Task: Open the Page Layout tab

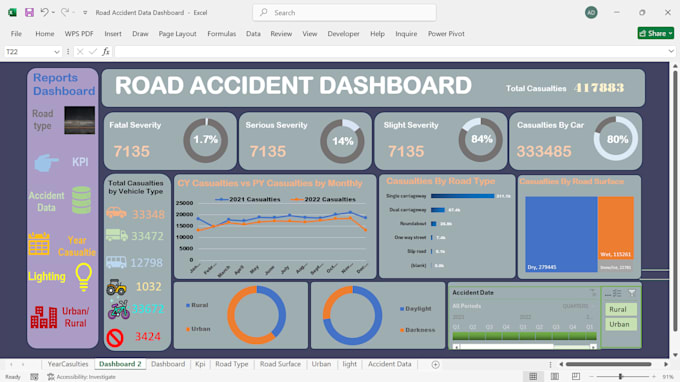Action: (x=177, y=34)
